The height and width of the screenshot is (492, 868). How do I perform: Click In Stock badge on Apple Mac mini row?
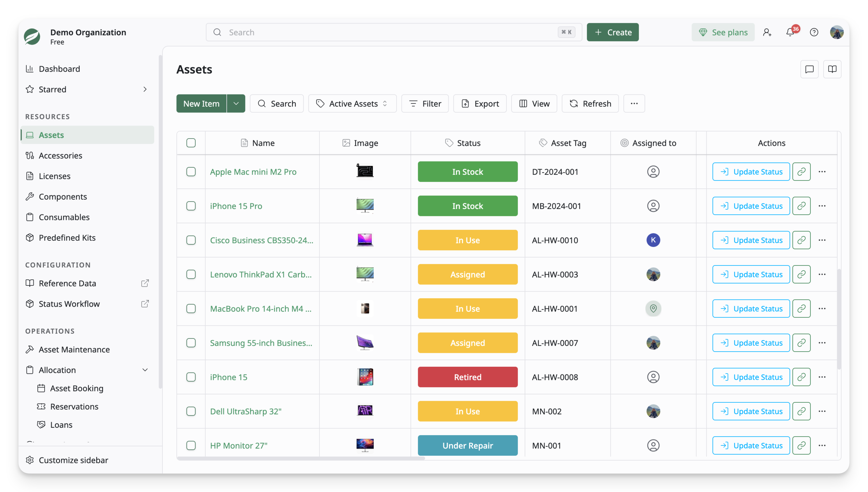(x=467, y=172)
